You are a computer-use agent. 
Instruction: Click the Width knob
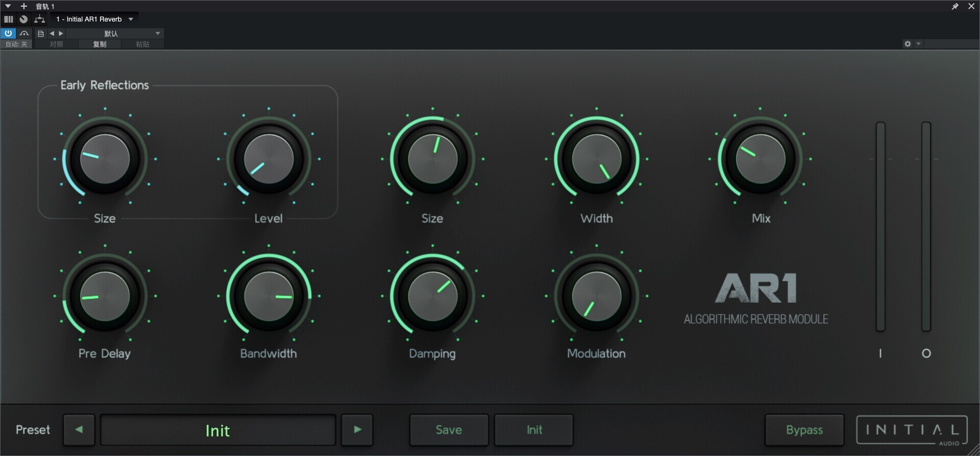click(x=597, y=159)
